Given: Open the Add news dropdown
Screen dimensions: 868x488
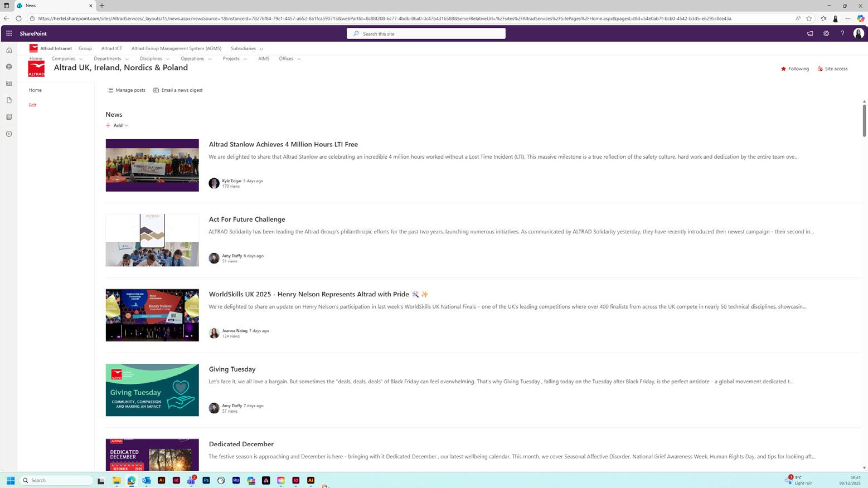Looking at the screenshot, I should [117, 125].
